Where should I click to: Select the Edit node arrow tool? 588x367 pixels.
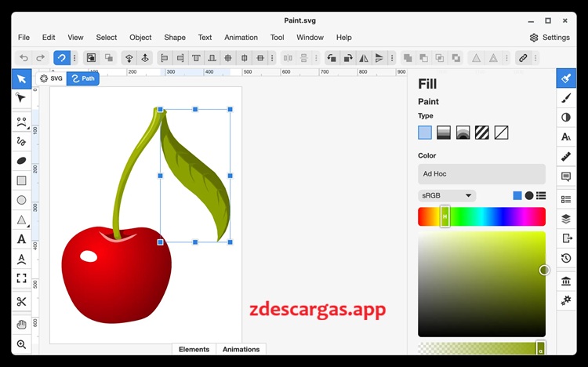coord(21,99)
